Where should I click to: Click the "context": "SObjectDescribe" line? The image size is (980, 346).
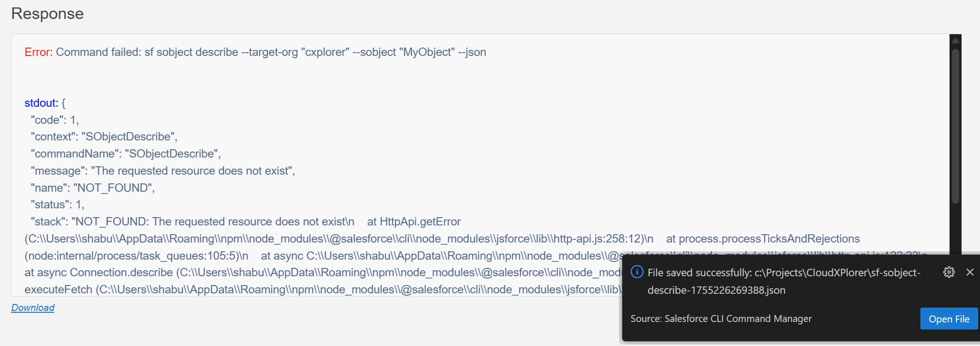pos(104,137)
